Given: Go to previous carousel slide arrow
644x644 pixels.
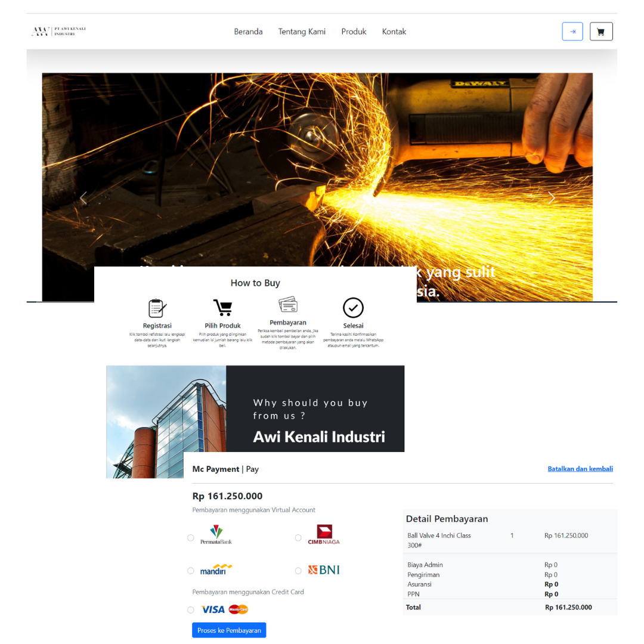Looking at the screenshot, I should [x=83, y=198].
